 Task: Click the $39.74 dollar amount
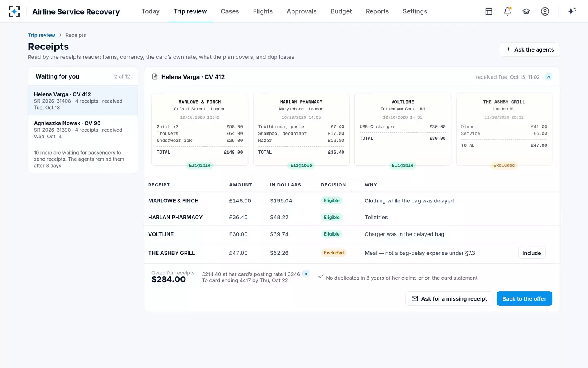(279, 234)
